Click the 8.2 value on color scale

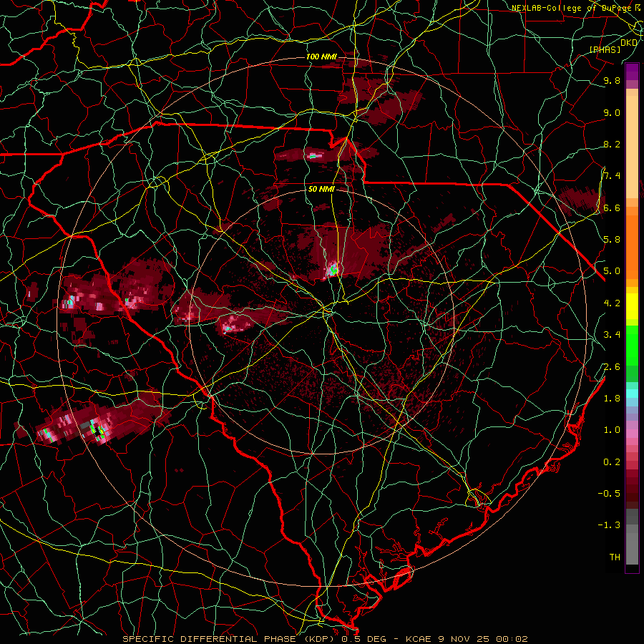click(612, 144)
